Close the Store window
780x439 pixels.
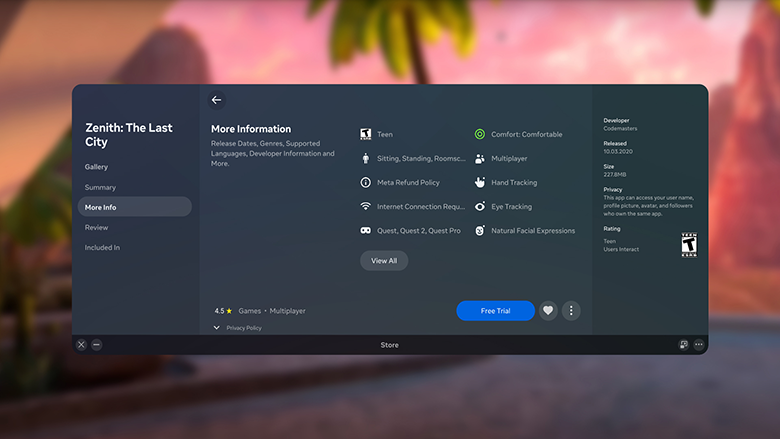pos(82,345)
